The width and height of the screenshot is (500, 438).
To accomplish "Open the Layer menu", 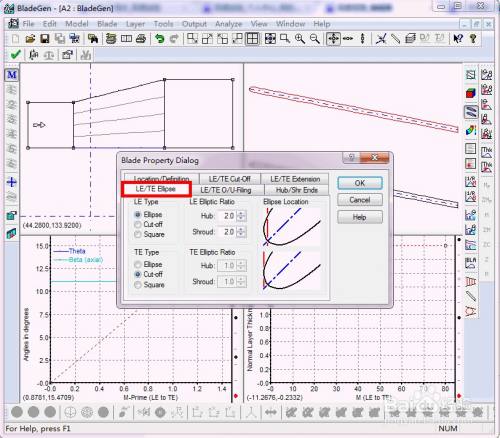I will coord(135,24).
